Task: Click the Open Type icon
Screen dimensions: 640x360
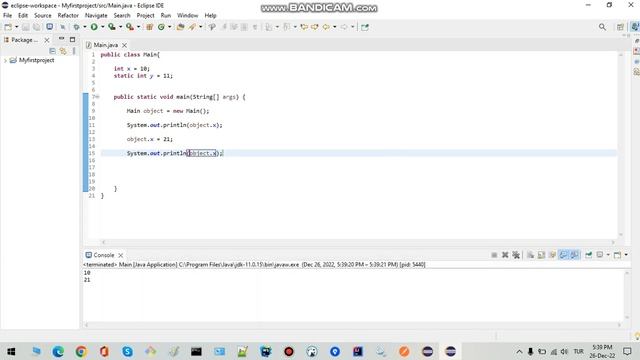Action: point(180,27)
